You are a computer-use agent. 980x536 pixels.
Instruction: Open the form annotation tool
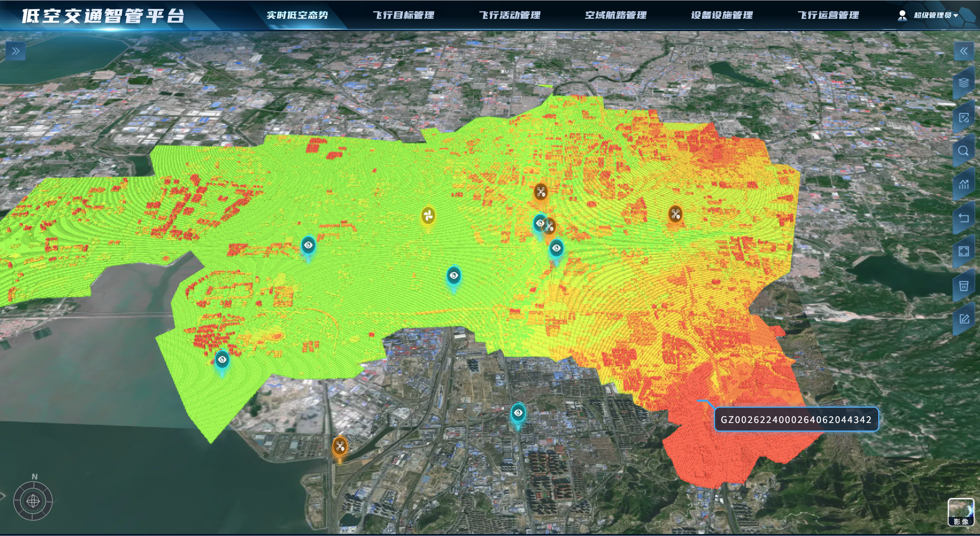click(x=964, y=117)
